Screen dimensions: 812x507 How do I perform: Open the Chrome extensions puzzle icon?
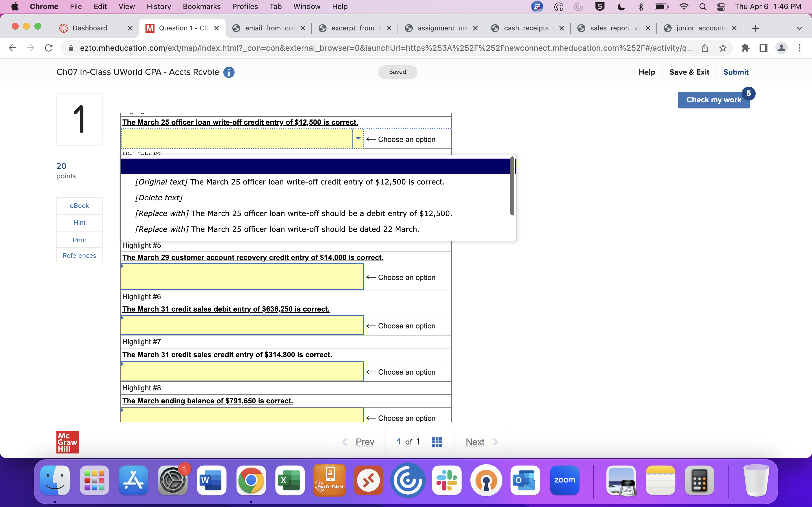click(745, 48)
